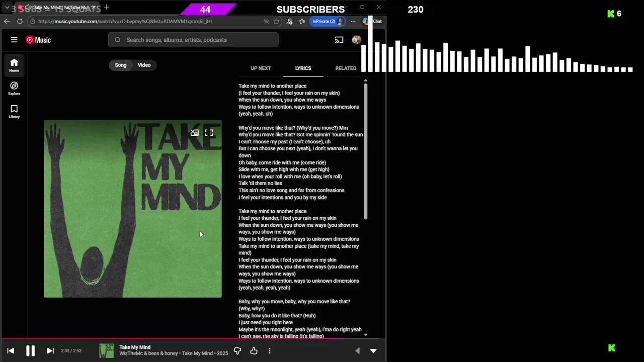Open the Copilot Chat button
The image size is (644, 362).
(372, 21)
